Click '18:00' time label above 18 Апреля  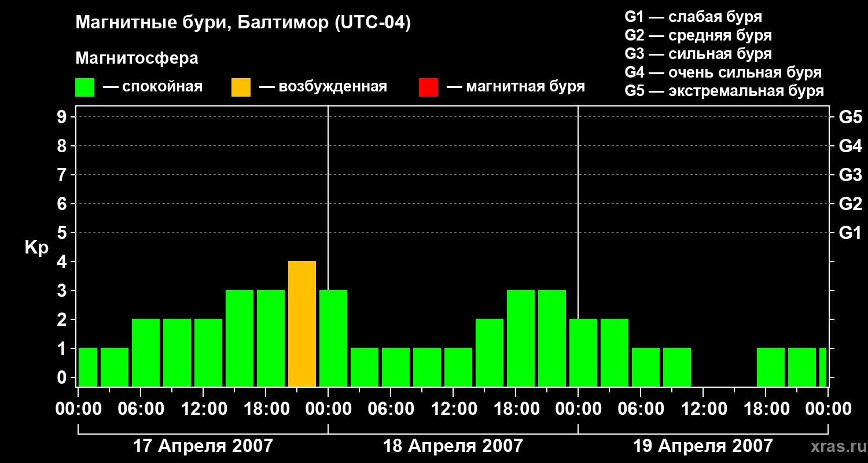pos(516,409)
